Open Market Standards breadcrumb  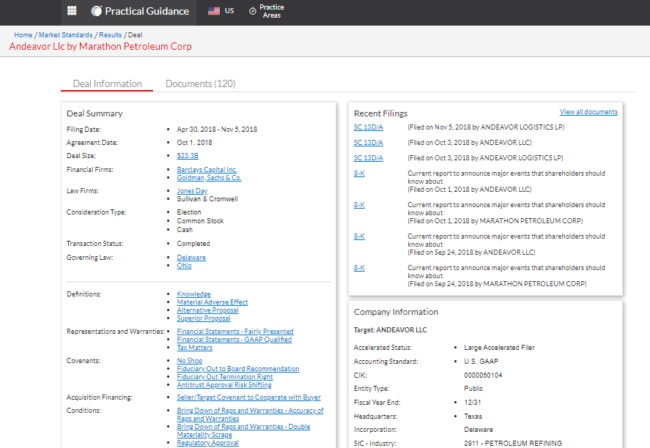tap(65, 35)
